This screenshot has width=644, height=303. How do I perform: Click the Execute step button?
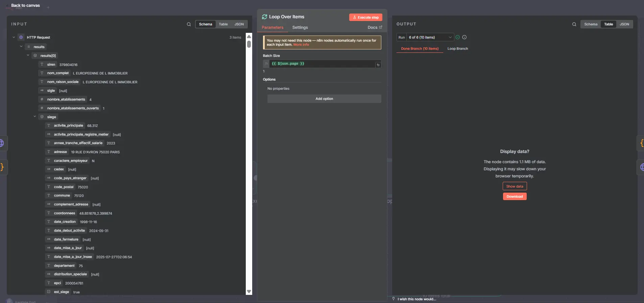[365, 17]
